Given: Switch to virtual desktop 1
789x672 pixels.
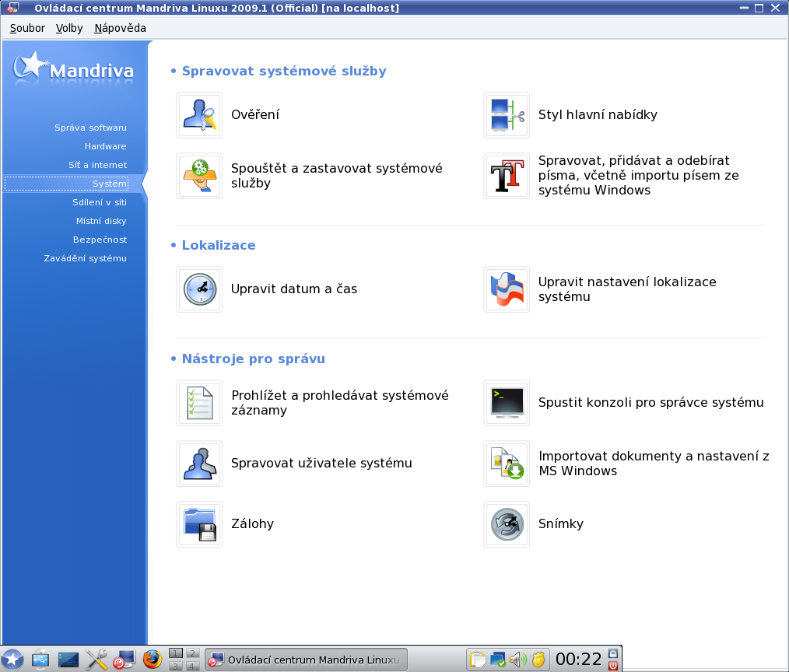Looking at the screenshot, I should (x=176, y=653).
